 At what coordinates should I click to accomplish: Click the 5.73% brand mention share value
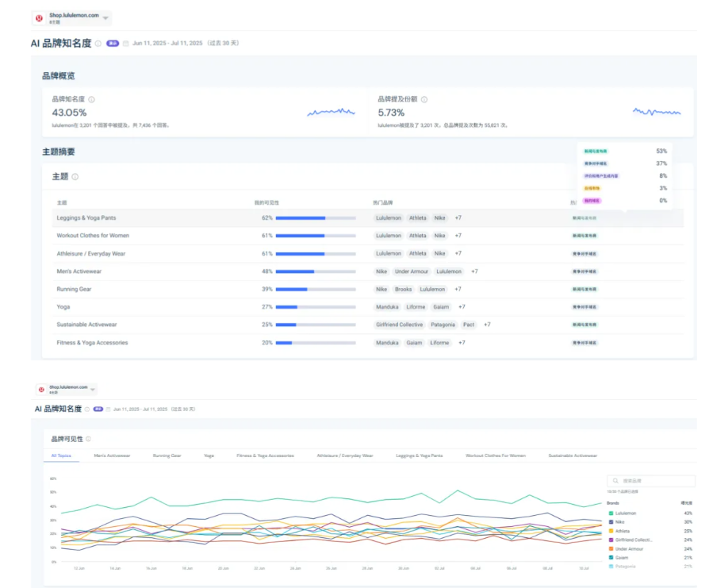(391, 113)
